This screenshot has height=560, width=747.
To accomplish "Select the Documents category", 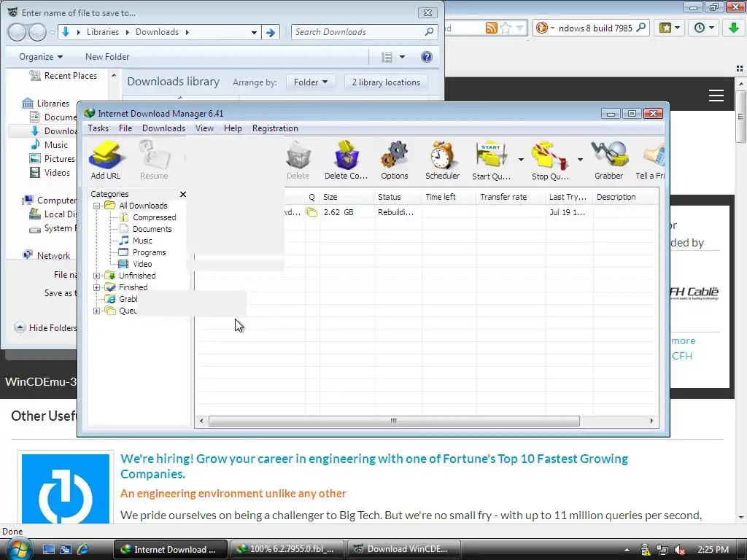I will [152, 229].
